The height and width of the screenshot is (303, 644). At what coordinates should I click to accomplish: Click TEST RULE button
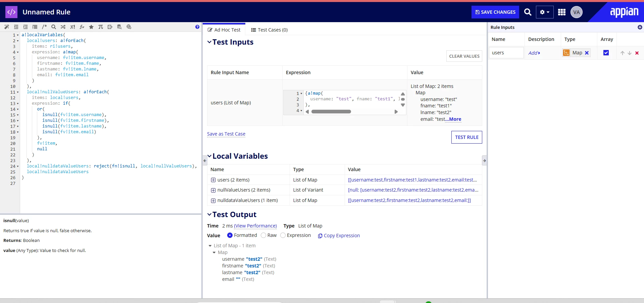click(x=467, y=137)
